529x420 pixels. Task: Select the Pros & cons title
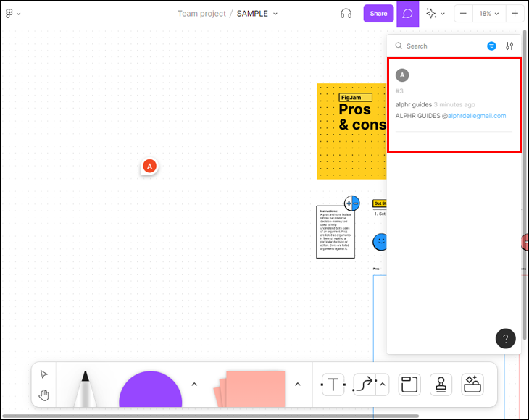tap(362, 117)
